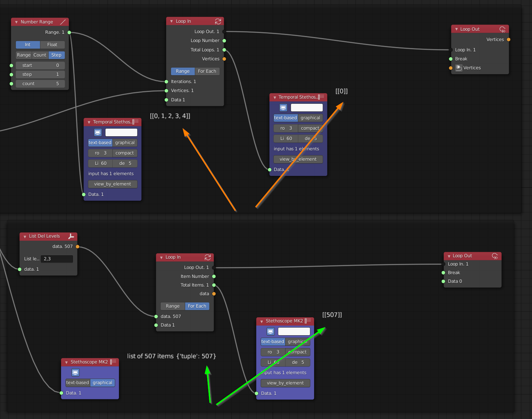Collapse the Number Range node
The width and height of the screenshot is (532, 419).
[16, 22]
